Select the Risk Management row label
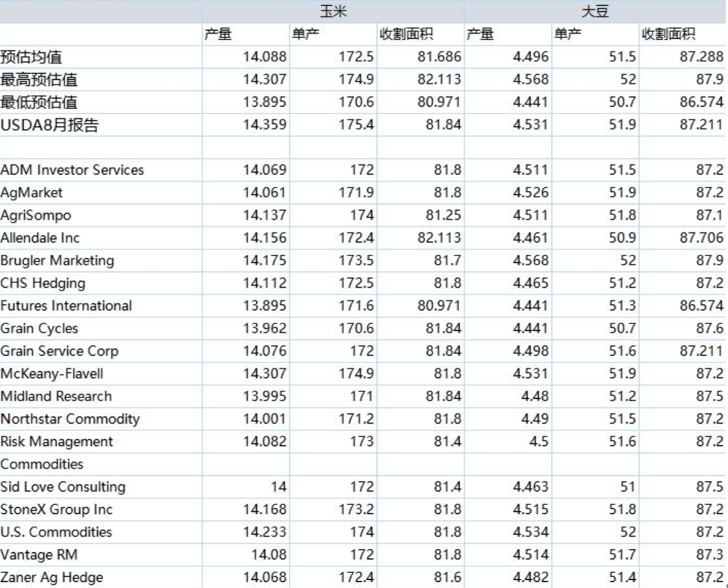Image resolution: width=728 pixels, height=588 pixels. pos(57,442)
